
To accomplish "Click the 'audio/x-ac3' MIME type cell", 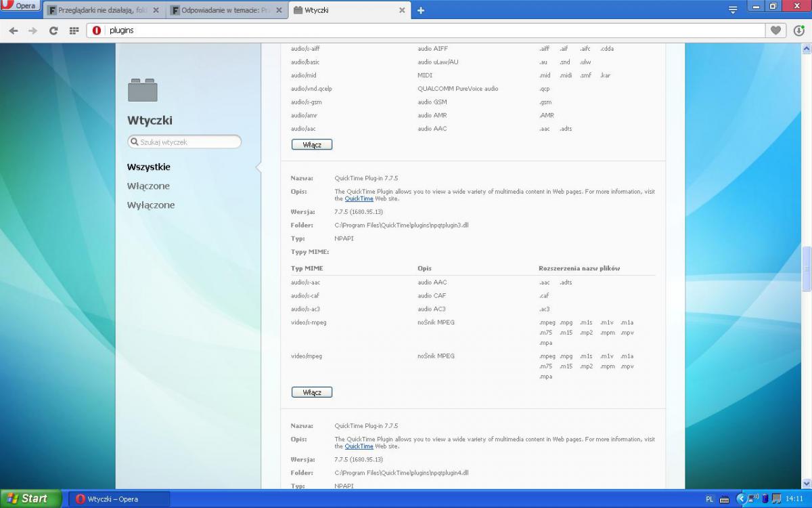I will pos(305,309).
